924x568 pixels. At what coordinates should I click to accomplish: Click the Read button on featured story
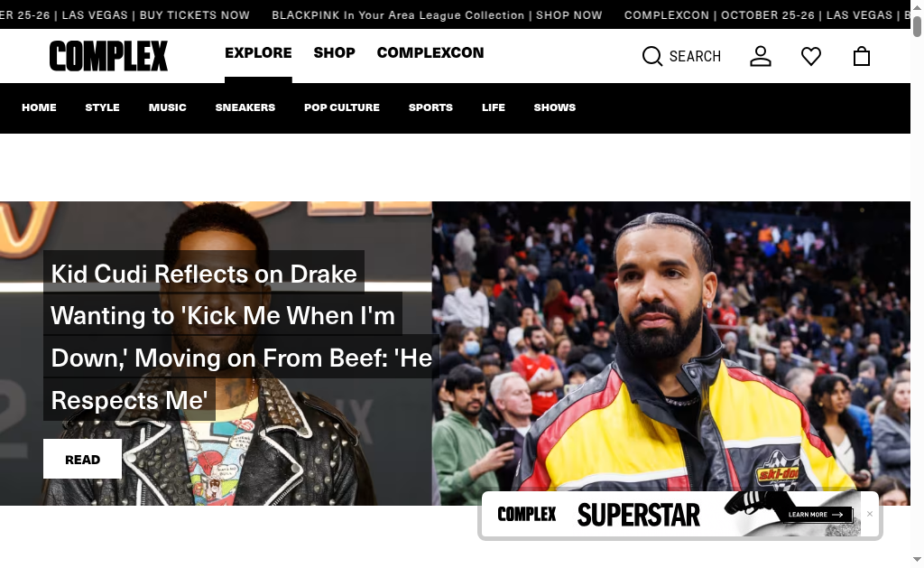tap(82, 459)
